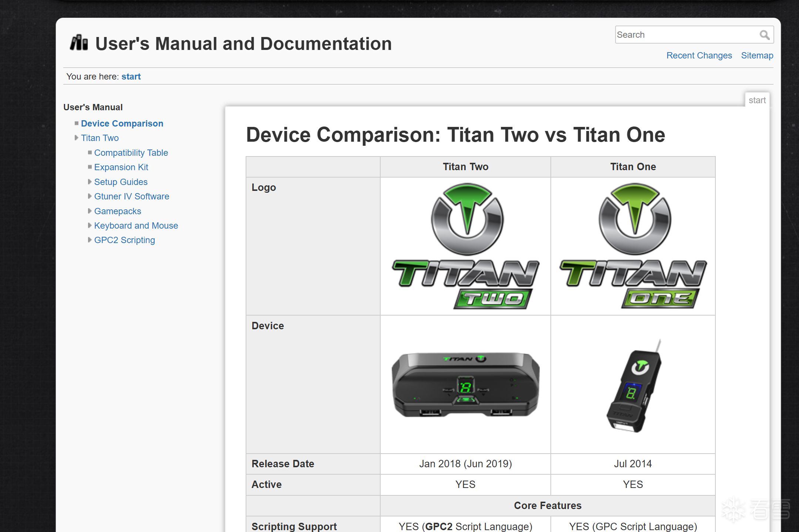799x532 pixels.
Task: Click the Titan One logo image
Action: 633,246
